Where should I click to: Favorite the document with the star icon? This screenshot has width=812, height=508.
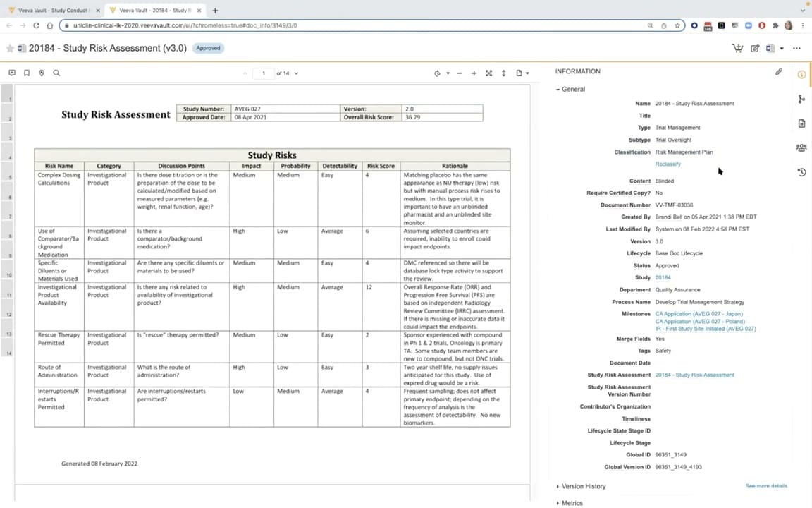(10, 48)
